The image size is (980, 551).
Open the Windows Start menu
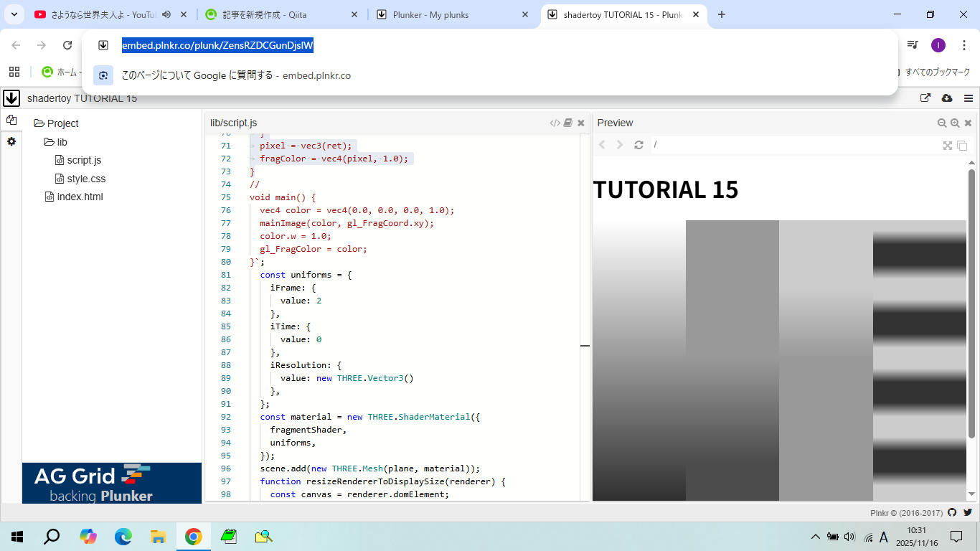(x=17, y=537)
